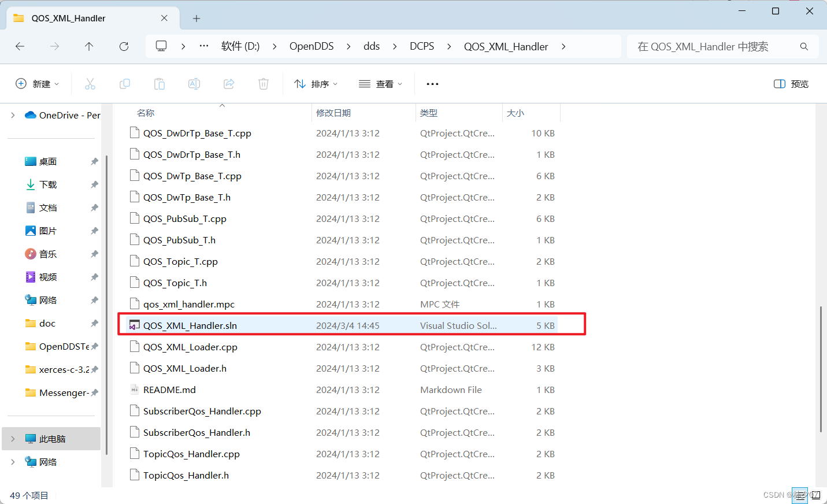Click OpenDDS in the address bar
Screen dimensions: 827x504
311,46
